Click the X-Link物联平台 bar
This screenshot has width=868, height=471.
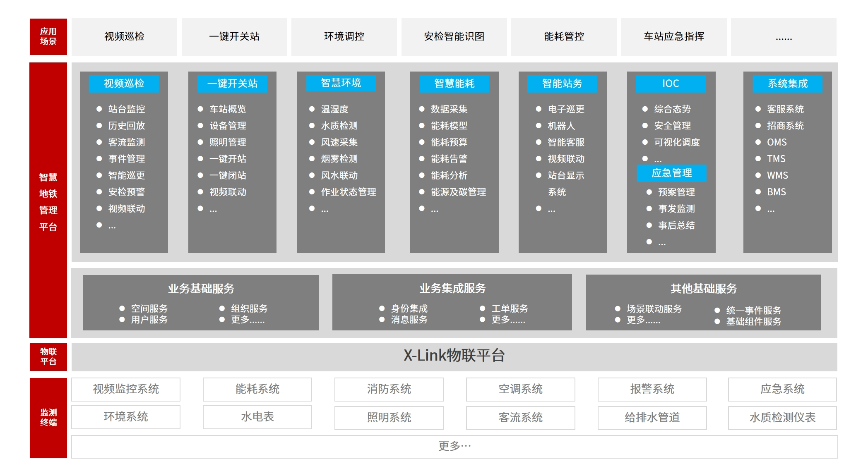click(454, 357)
